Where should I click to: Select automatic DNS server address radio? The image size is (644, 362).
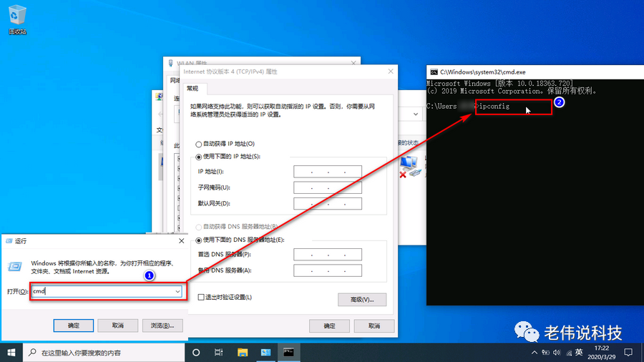click(198, 227)
